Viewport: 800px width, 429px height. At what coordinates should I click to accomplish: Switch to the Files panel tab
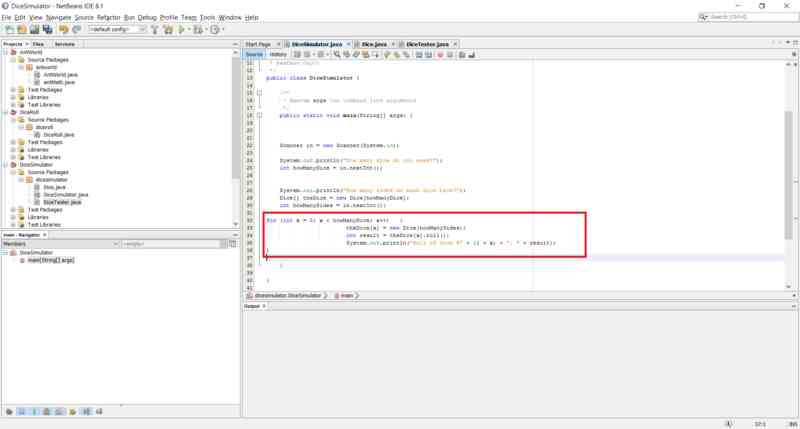(x=38, y=44)
